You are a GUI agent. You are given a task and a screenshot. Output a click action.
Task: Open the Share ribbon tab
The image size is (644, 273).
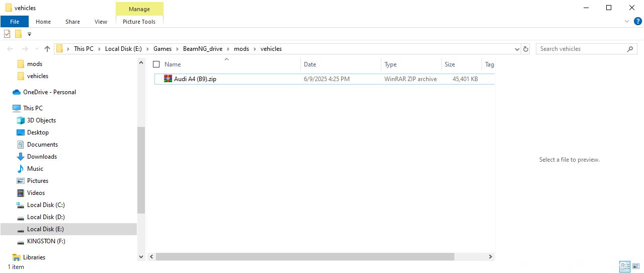72,22
